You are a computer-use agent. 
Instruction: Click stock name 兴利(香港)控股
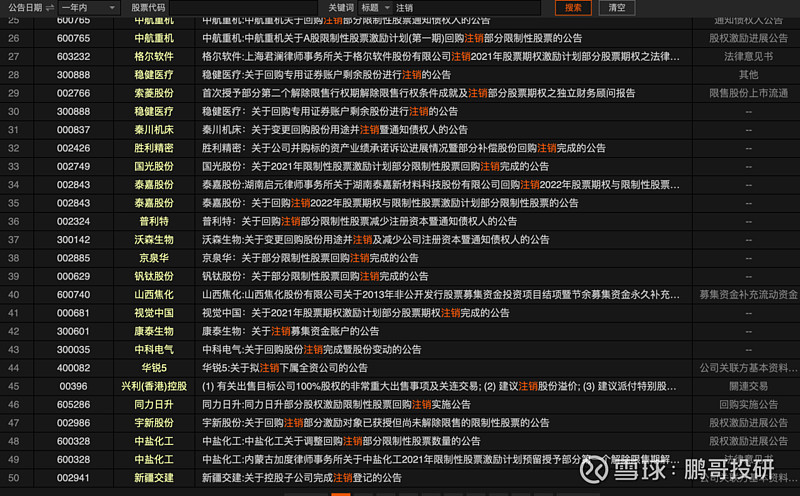[x=154, y=387]
